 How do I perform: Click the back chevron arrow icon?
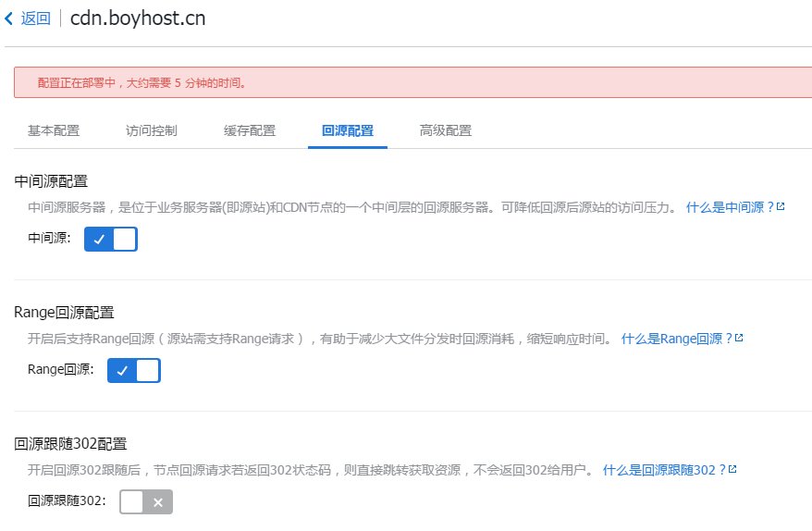pyautogui.click(x=9, y=19)
